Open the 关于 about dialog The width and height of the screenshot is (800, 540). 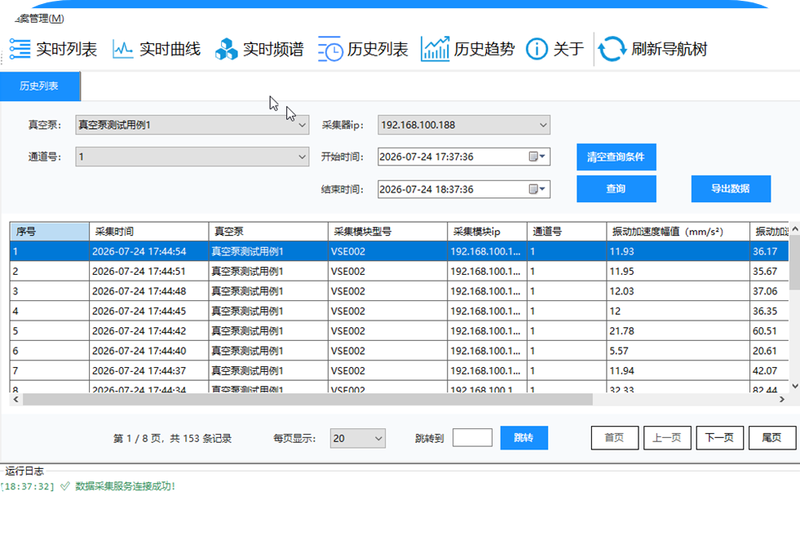(x=555, y=49)
